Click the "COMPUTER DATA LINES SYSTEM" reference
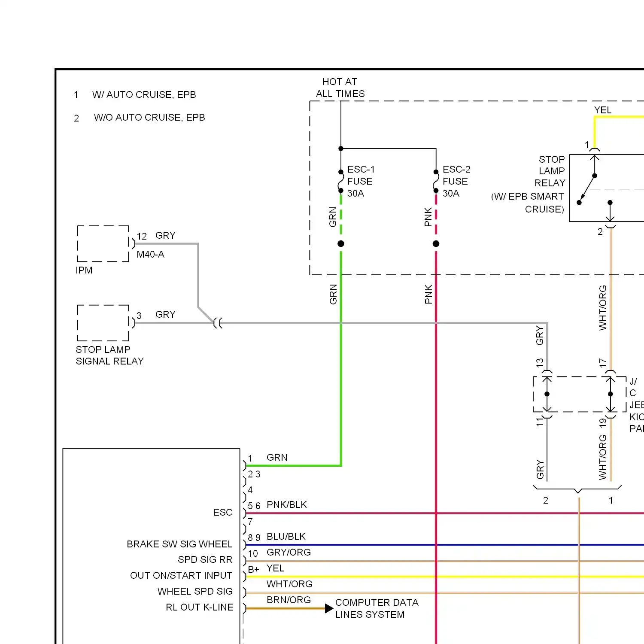 377,608
